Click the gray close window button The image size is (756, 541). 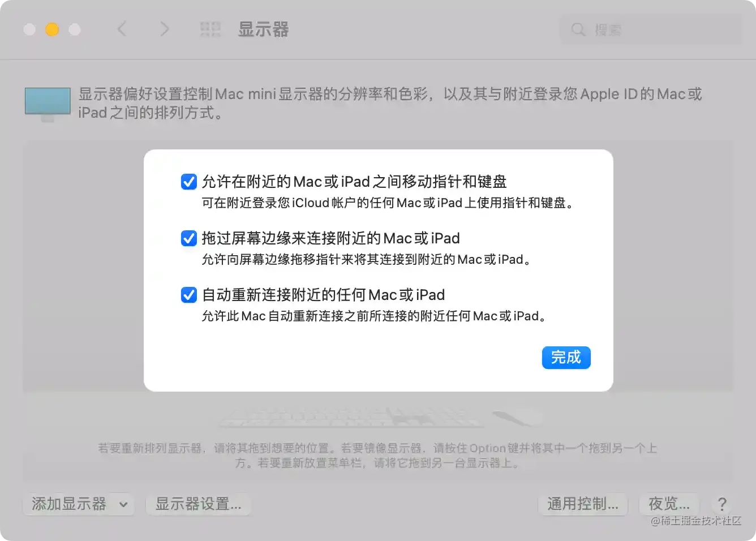click(29, 29)
